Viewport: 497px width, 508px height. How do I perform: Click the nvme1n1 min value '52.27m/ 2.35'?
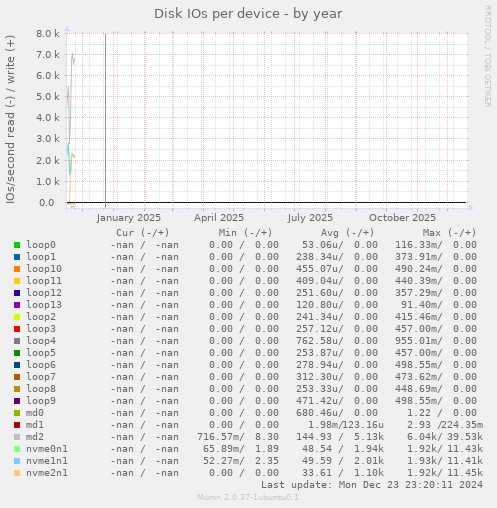(x=241, y=461)
